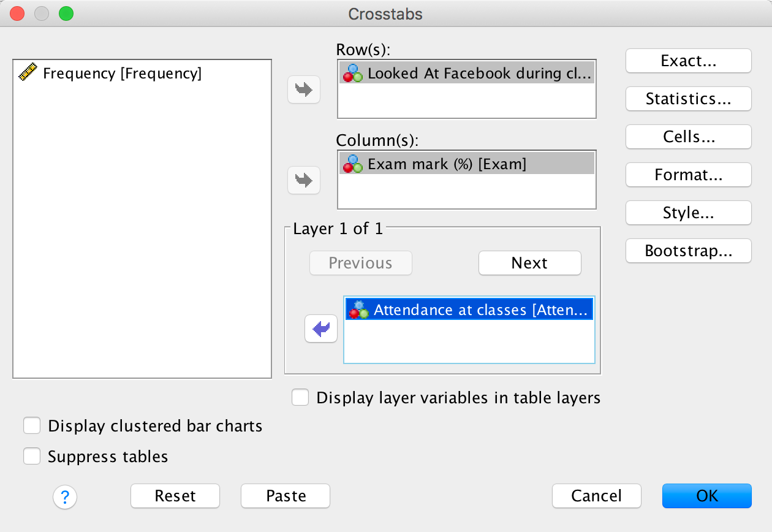Select Looked At Facebook row variable

(x=480, y=74)
